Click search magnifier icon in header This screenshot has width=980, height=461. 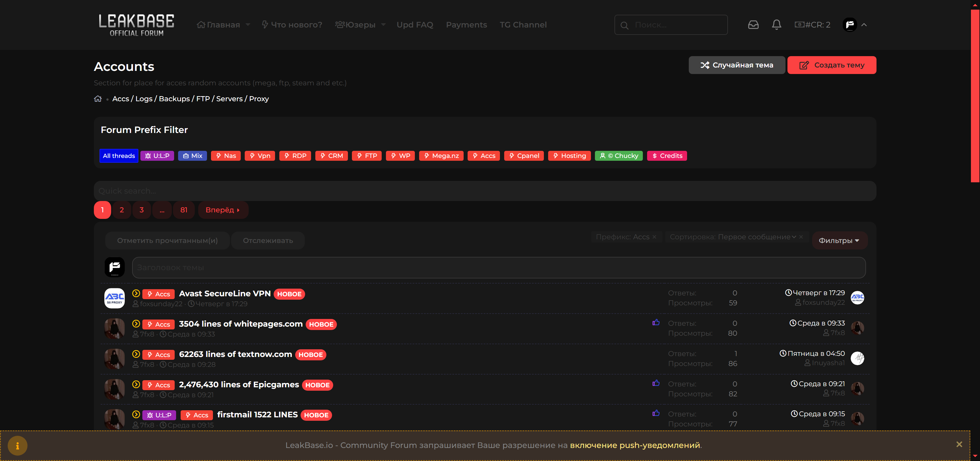pyautogui.click(x=624, y=25)
